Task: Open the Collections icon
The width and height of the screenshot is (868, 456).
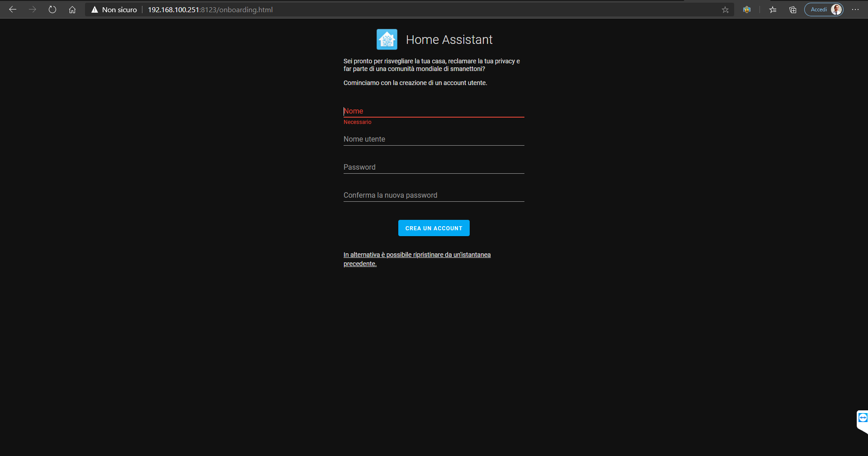Action: coord(793,9)
